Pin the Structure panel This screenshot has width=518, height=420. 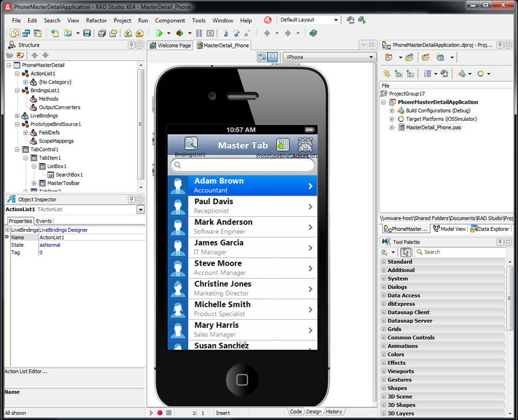pyautogui.click(x=131, y=45)
